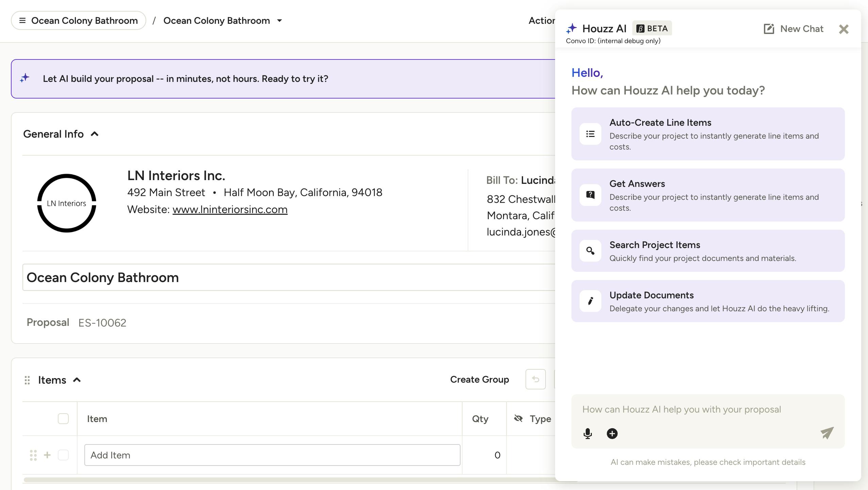This screenshot has height=490, width=868.
Task: Choose the Update Documents card
Action: point(708,301)
